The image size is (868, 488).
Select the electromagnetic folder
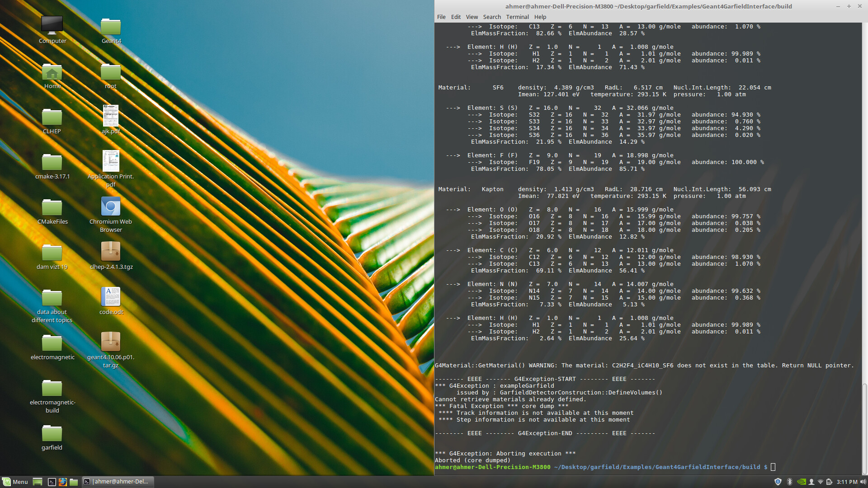(52, 346)
